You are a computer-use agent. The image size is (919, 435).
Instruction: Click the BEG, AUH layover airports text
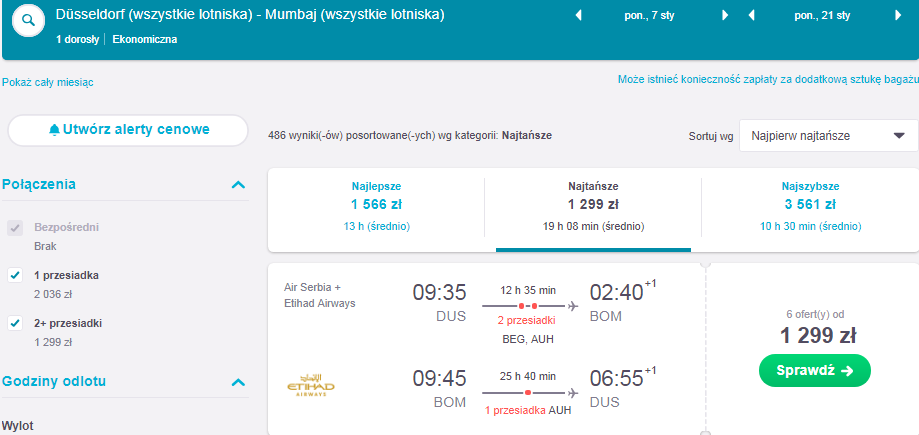pyautogui.click(x=528, y=339)
